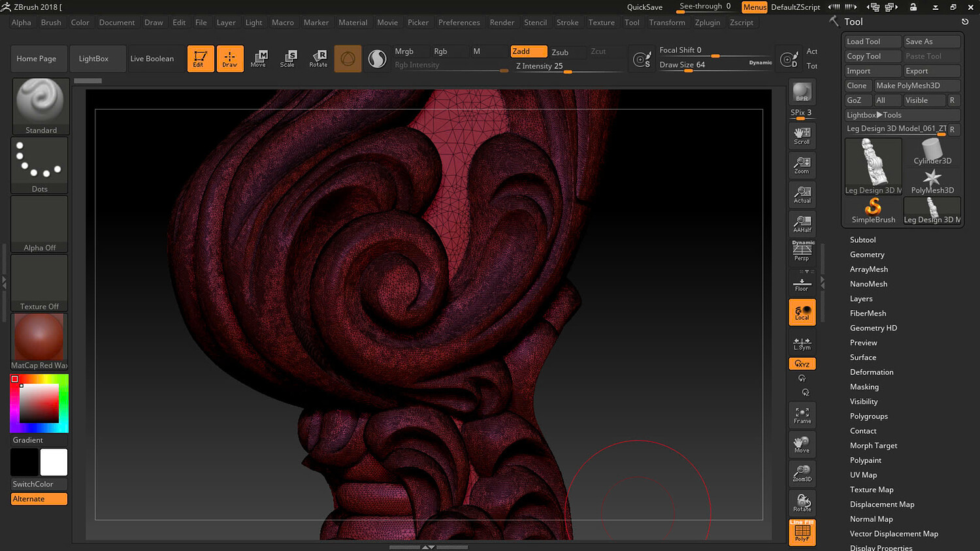Click the AAHalf view icon

[x=802, y=223]
